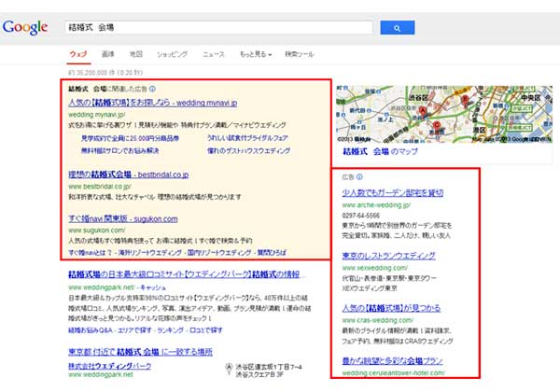Switch to the 画像 tab
560x392 pixels.
(108, 54)
